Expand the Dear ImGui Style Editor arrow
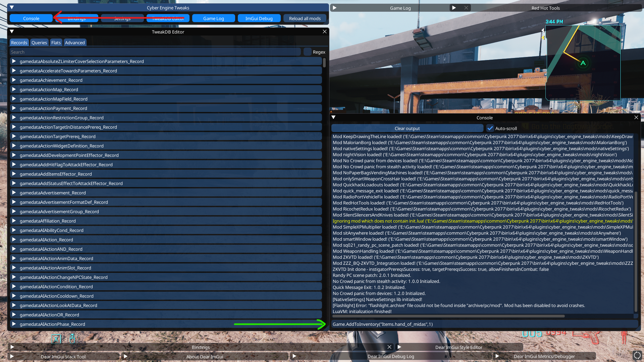Image resolution: width=644 pixels, height=362 pixels. pyautogui.click(x=399, y=347)
